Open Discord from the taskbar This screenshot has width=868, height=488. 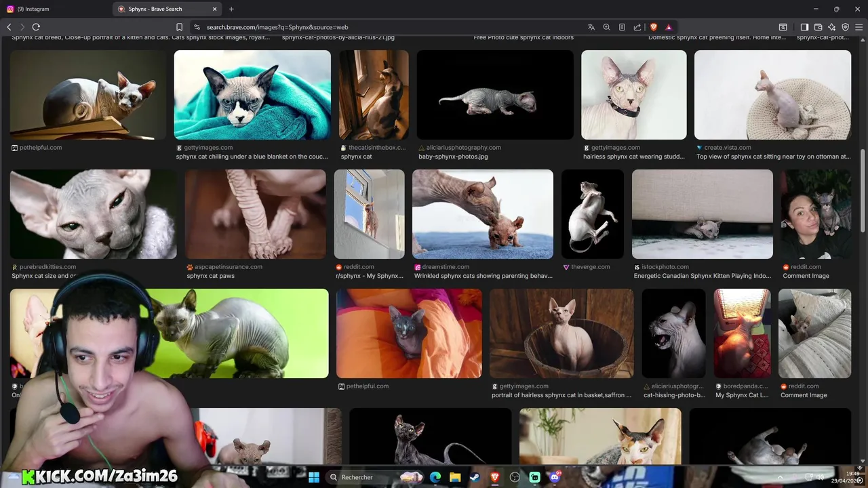[x=555, y=477]
